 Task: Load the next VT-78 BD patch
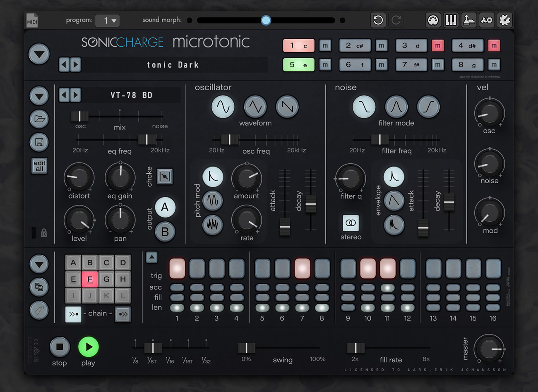coord(75,95)
